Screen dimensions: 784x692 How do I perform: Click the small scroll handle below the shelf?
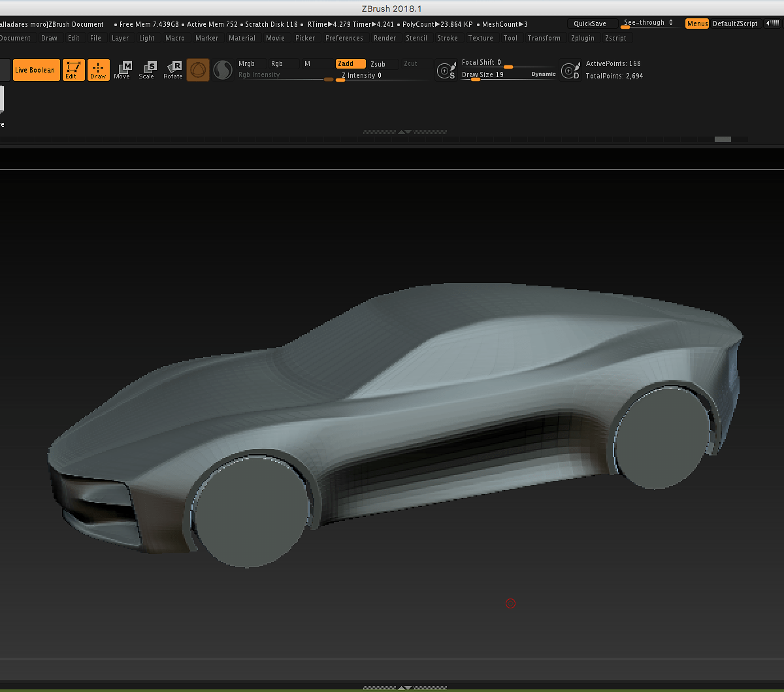(x=723, y=139)
